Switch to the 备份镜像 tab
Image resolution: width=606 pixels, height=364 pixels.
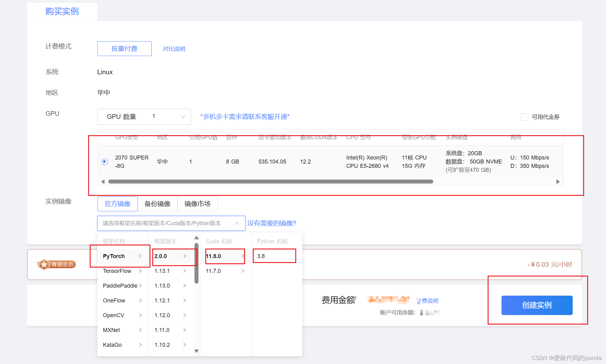coord(158,204)
